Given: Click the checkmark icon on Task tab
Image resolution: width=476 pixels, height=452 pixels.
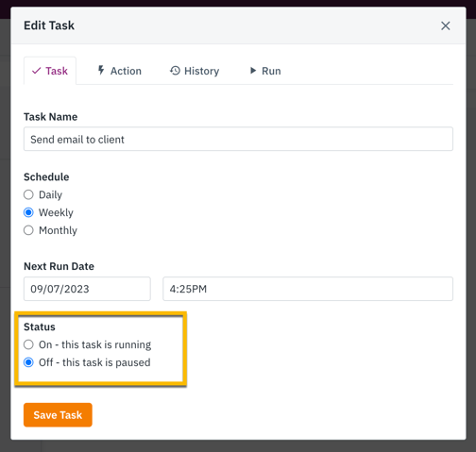Looking at the screenshot, I should pyautogui.click(x=37, y=71).
